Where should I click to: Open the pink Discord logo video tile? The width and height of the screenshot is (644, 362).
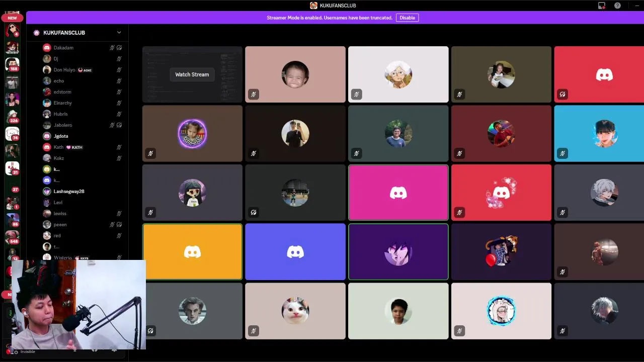pyautogui.click(x=398, y=193)
